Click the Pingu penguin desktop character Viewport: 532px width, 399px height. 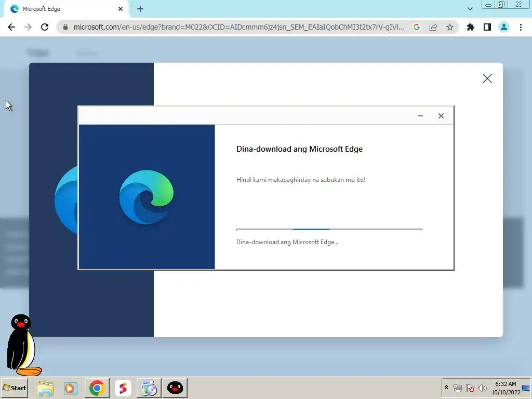pos(23,345)
